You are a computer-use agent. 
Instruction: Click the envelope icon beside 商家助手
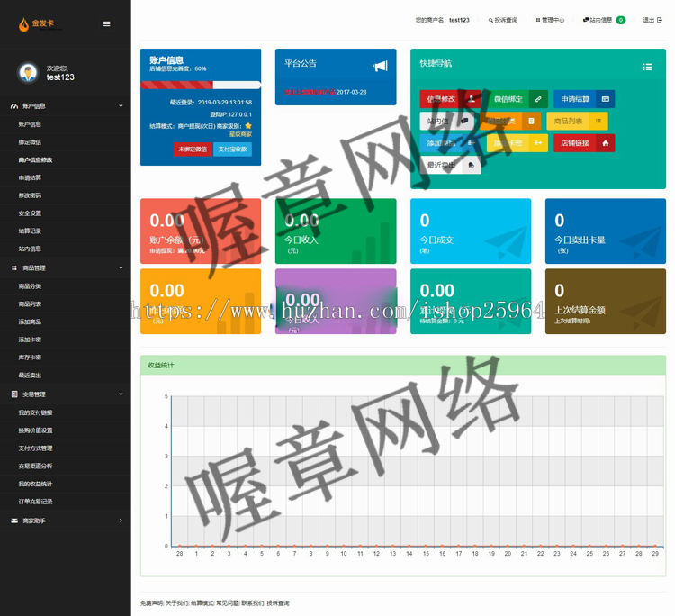tap(14, 521)
